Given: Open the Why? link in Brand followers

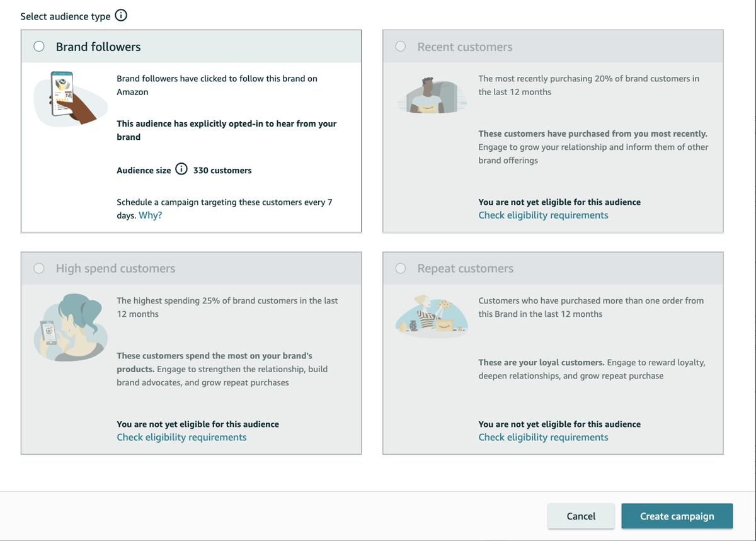Looking at the screenshot, I should tap(150, 215).
